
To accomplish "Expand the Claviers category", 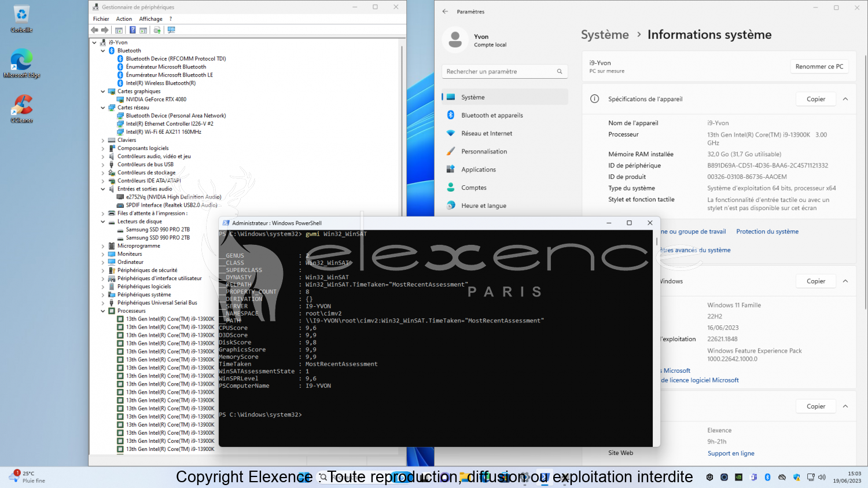I will click(103, 140).
